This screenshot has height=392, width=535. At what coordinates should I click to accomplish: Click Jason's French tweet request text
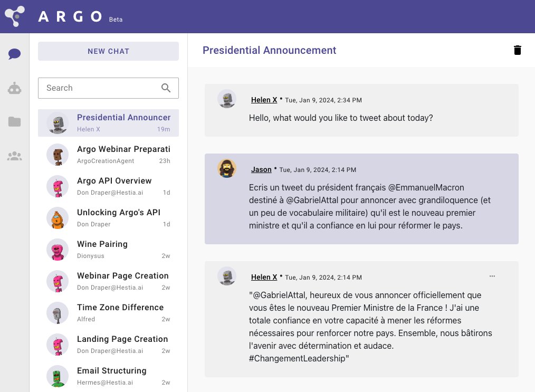[x=370, y=206]
